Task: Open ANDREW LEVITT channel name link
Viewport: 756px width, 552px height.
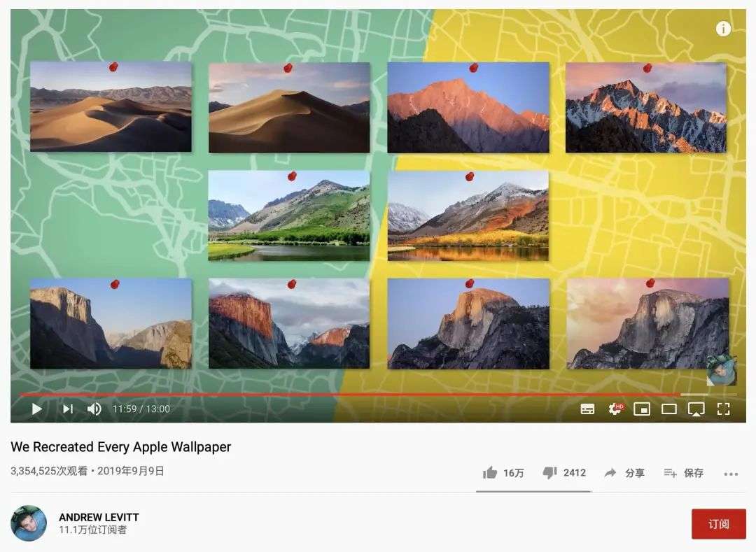Action: tap(99, 517)
